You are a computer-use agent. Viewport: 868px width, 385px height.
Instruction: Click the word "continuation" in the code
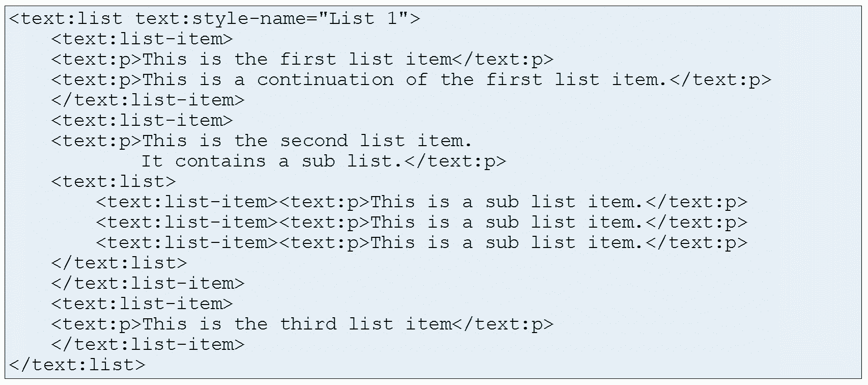[325, 80]
